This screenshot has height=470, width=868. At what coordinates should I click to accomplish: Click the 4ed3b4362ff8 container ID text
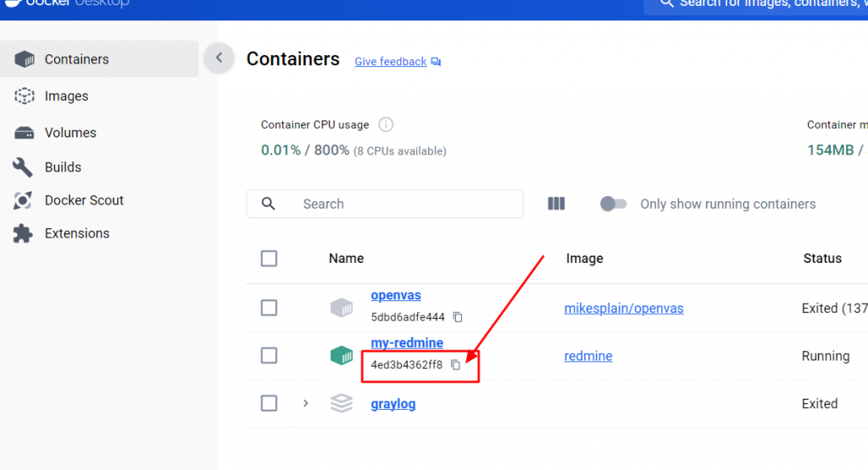click(407, 365)
